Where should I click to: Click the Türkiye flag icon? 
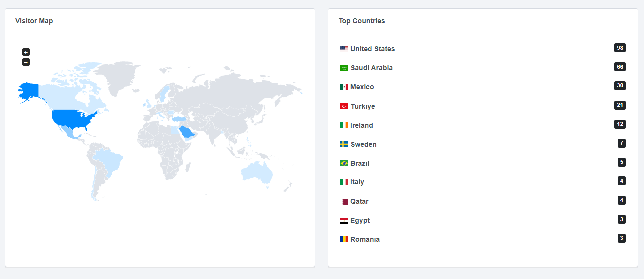point(344,107)
